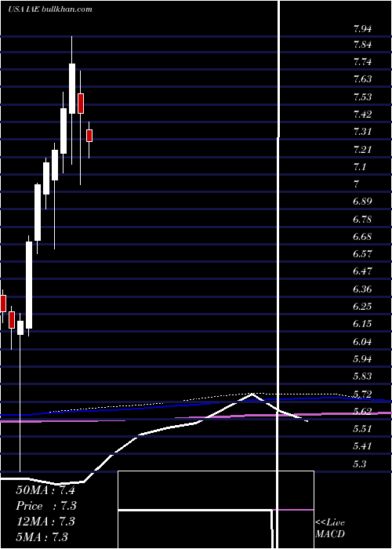Click the Live MACD label
392x549 pixels.
[x=330, y=529]
